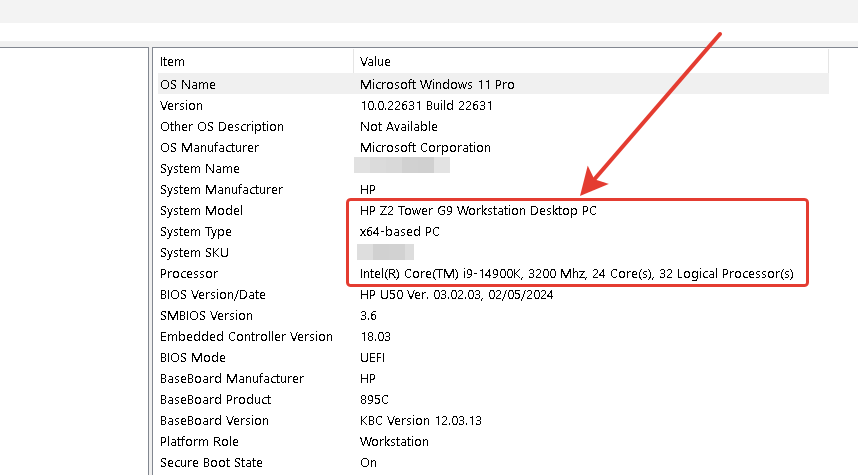
Task: Select the Secure Boot State row label
Action: coord(211,462)
